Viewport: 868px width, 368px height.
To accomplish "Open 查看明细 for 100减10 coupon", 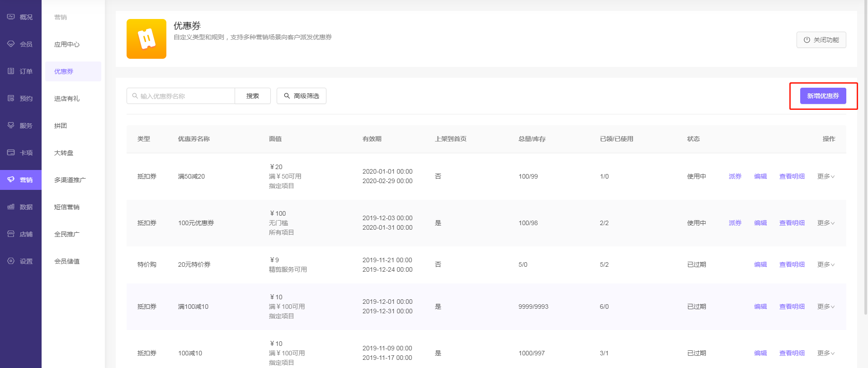I will [x=792, y=353].
